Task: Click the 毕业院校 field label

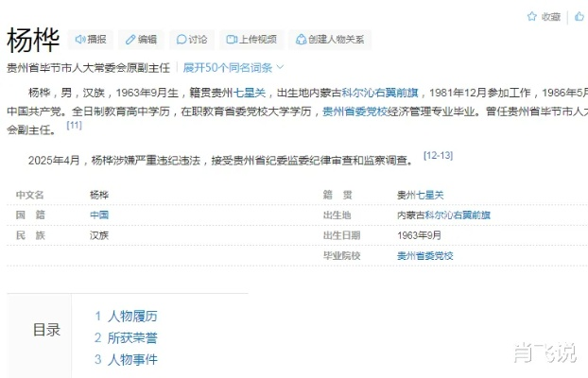Action: pyautogui.click(x=341, y=256)
